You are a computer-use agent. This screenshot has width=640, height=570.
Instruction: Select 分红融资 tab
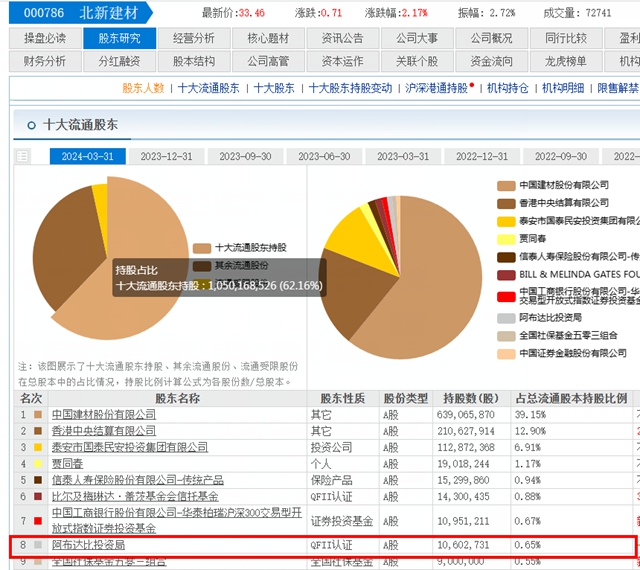(120, 61)
